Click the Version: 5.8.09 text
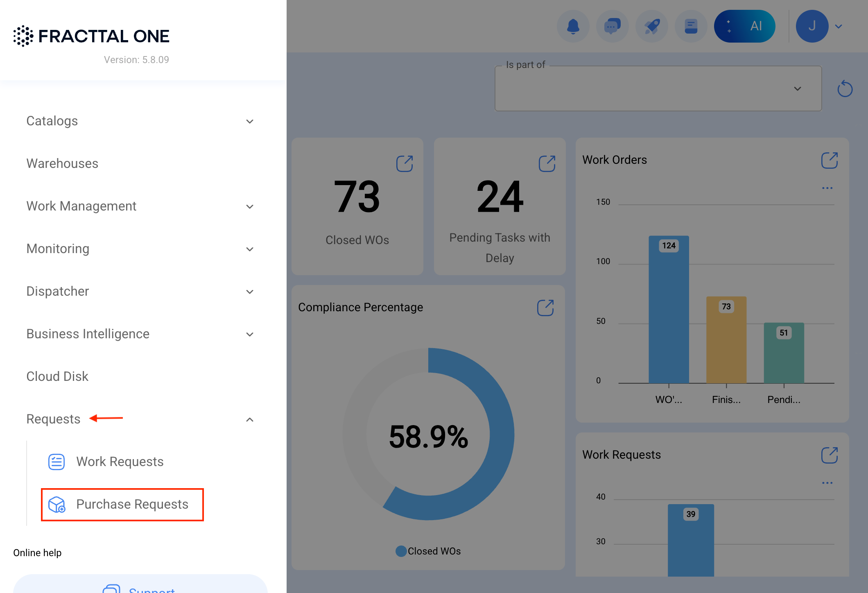 point(136,60)
